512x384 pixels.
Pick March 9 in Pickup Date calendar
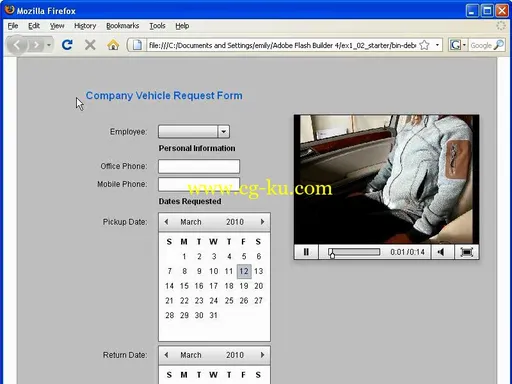tap(199, 271)
